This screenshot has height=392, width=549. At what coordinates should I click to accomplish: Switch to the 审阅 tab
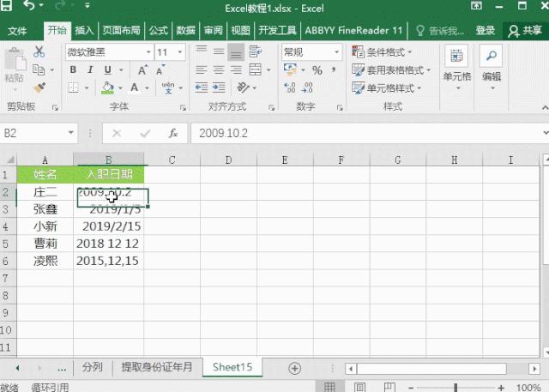click(214, 30)
